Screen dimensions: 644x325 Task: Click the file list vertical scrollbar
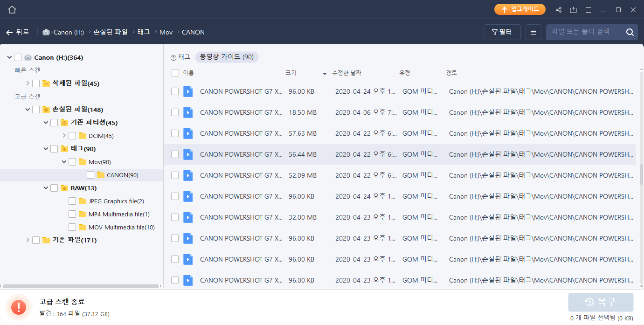click(x=641, y=175)
